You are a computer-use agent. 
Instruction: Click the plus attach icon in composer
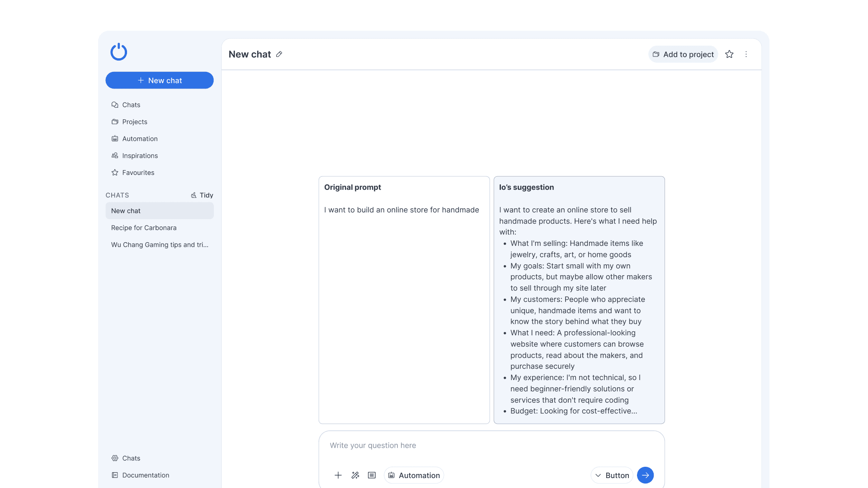click(x=338, y=475)
